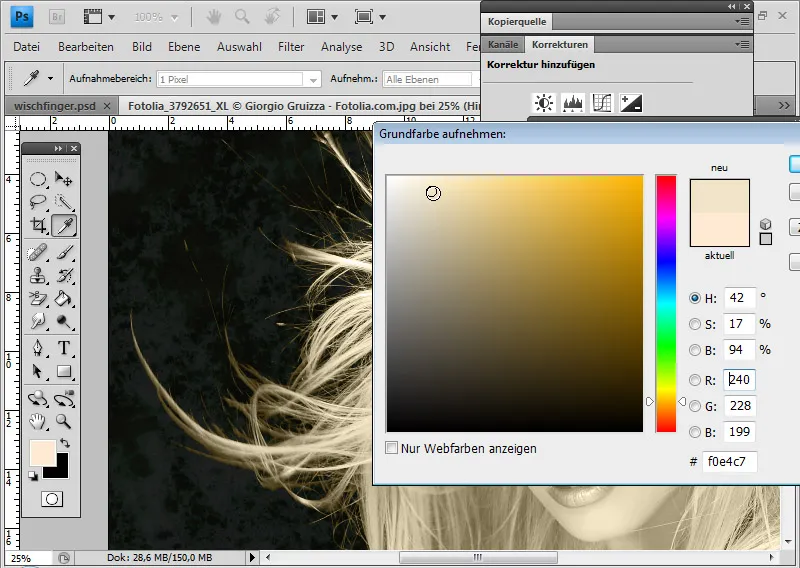Select the Smudge finger tool
Viewport: 800px width, 568px height.
(38, 321)
